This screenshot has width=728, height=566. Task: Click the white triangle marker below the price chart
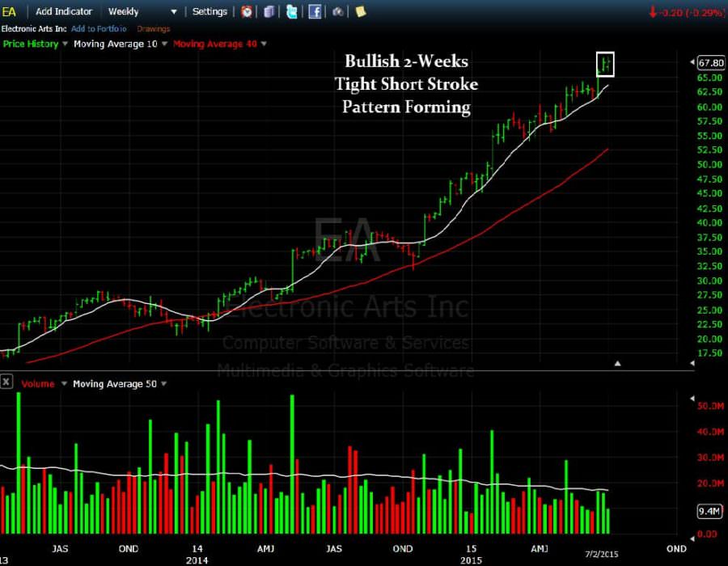click(617, 364)
